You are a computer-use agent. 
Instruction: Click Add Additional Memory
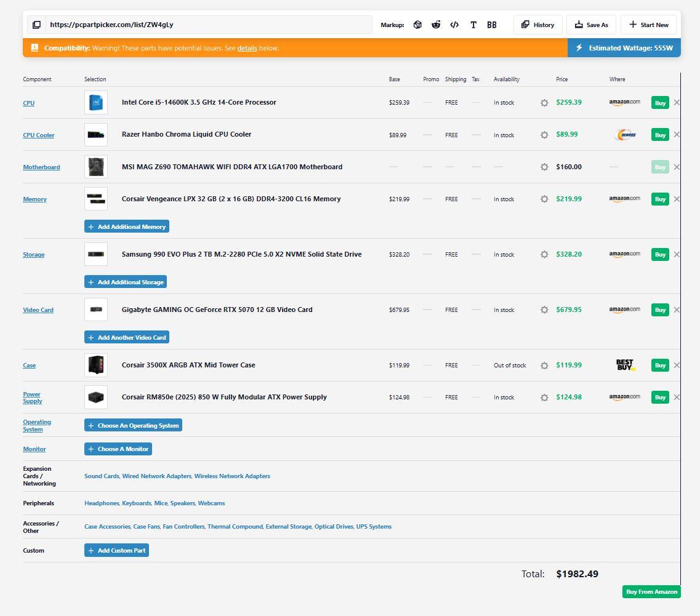coord(127,226)
